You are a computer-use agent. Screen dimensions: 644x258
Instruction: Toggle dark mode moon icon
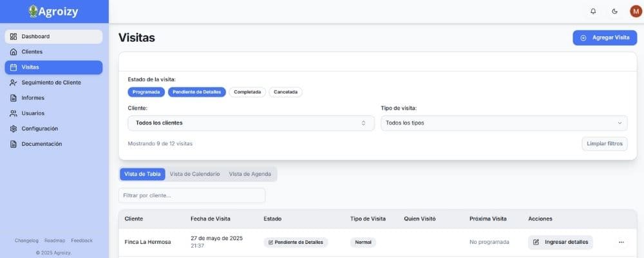click(x=614, y=11)
